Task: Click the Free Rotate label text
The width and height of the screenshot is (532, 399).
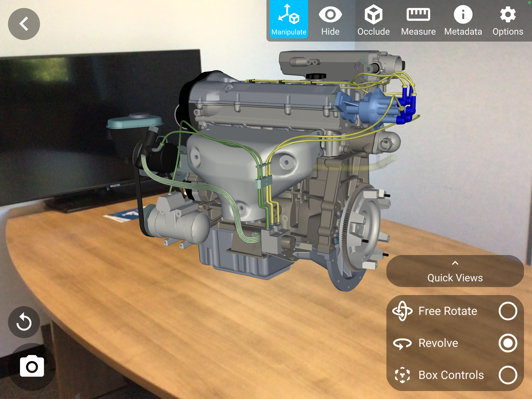Action: tap(448, 311)
